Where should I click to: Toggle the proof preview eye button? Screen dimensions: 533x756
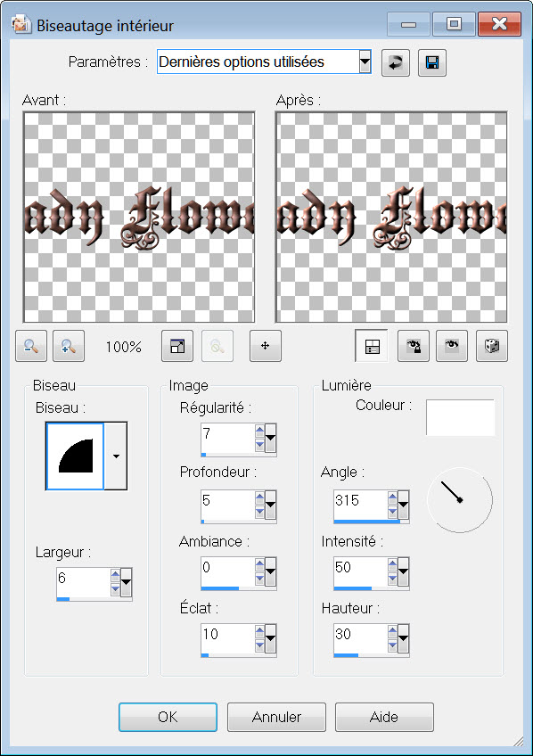tap(452, 346)
